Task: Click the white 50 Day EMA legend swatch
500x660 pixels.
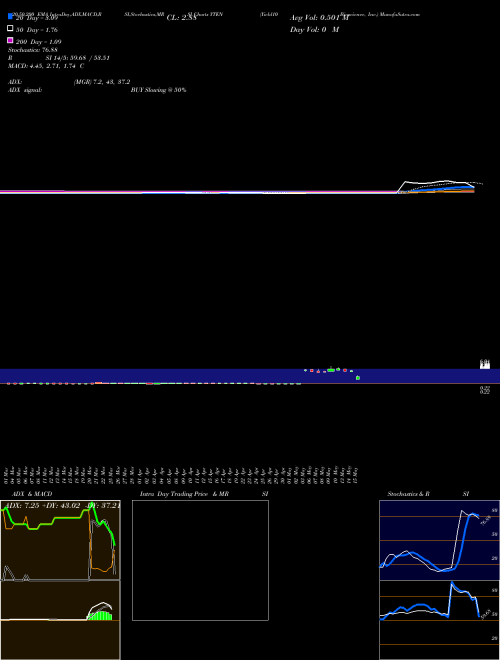Action: click(x=10, y=28)
